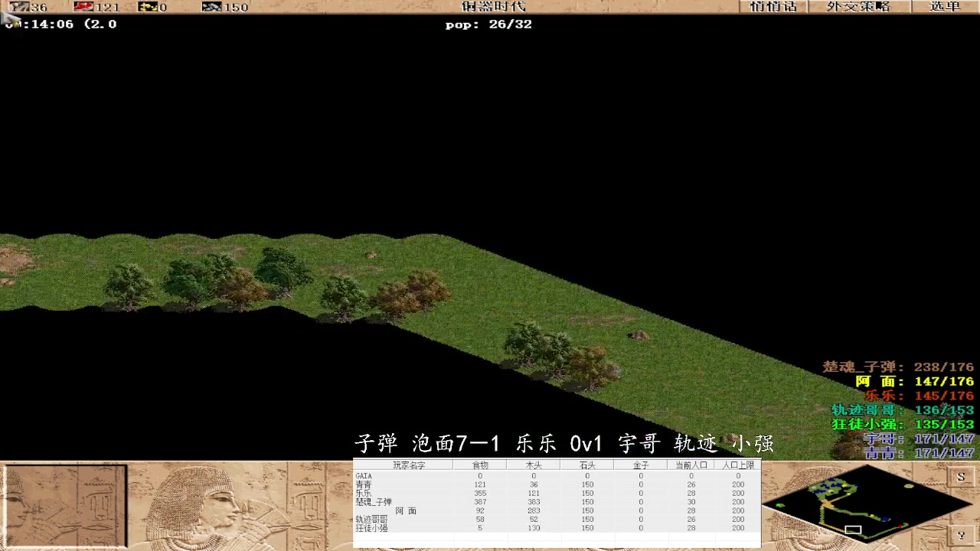980x551 pixels.
Task: Click the yellow 阿 面 147/176 score line
Action: point(915,381)
